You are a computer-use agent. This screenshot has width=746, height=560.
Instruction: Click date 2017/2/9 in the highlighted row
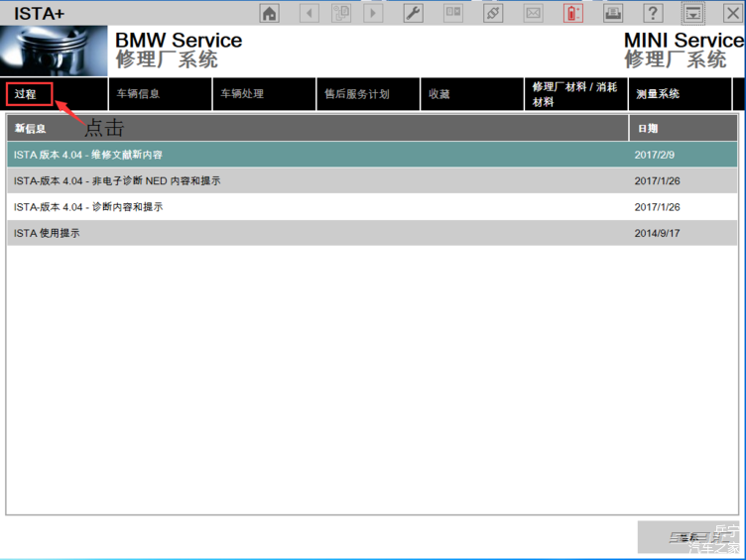[x=654, y=155]
